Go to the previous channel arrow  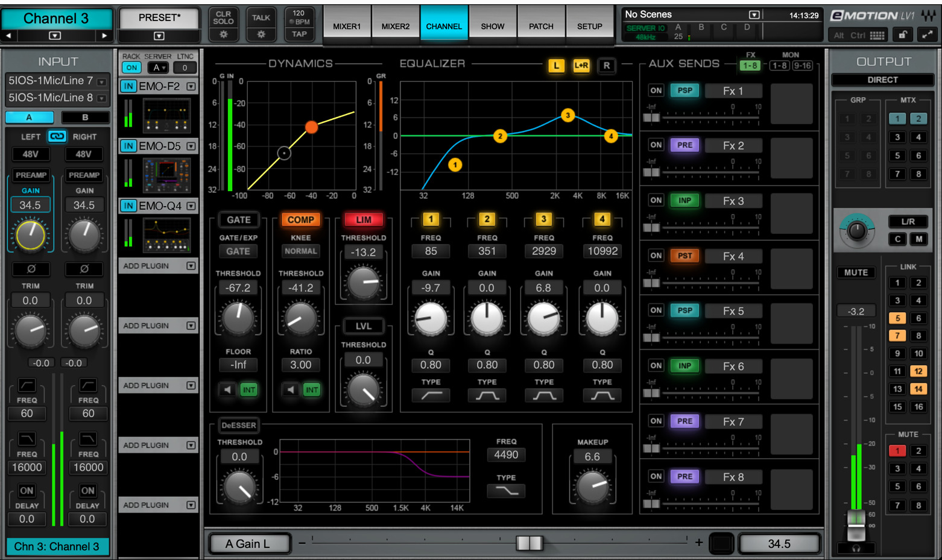pyautogui.click(x=8, y=36)
